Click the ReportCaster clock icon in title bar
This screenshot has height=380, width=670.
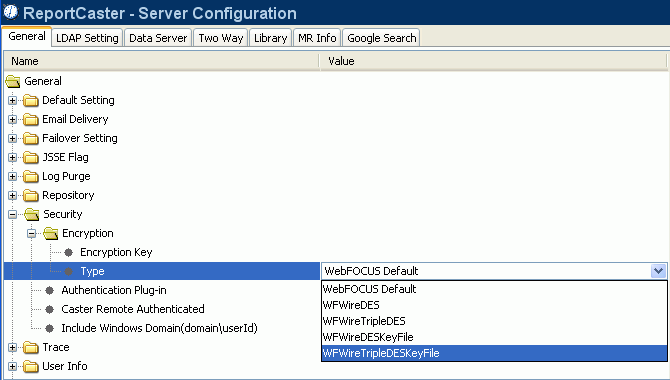pos(11,12)
